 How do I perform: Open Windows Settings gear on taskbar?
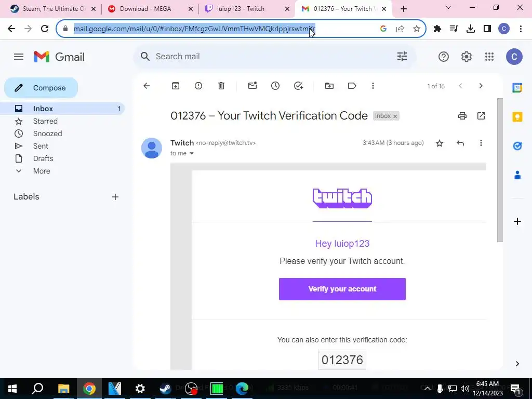coord(140,389)
